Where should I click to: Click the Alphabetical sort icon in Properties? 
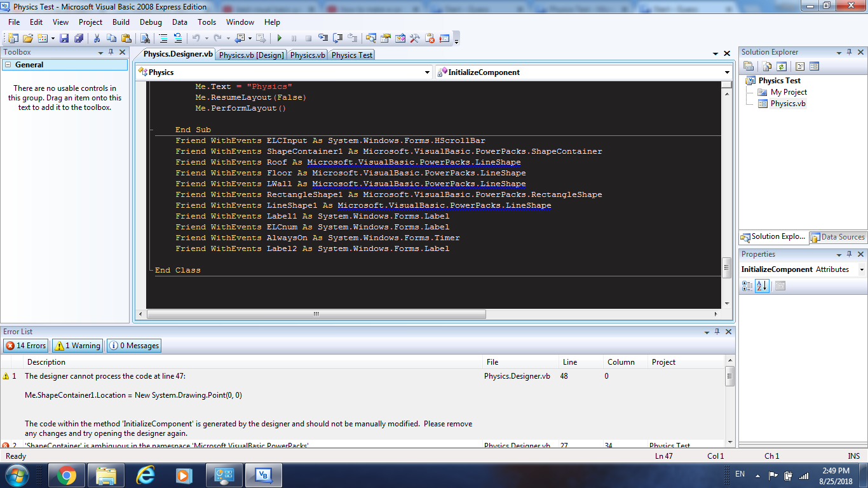click(x=763, y=286)
